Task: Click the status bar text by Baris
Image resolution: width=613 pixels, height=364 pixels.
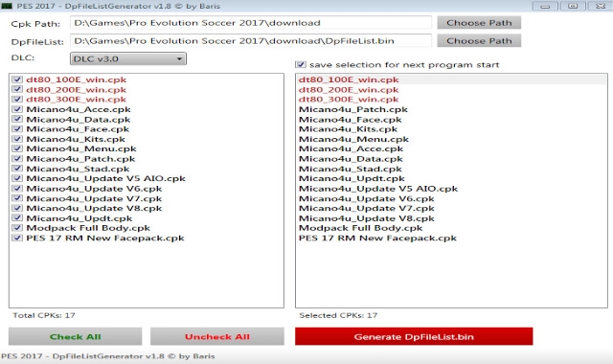Action: 108,356
